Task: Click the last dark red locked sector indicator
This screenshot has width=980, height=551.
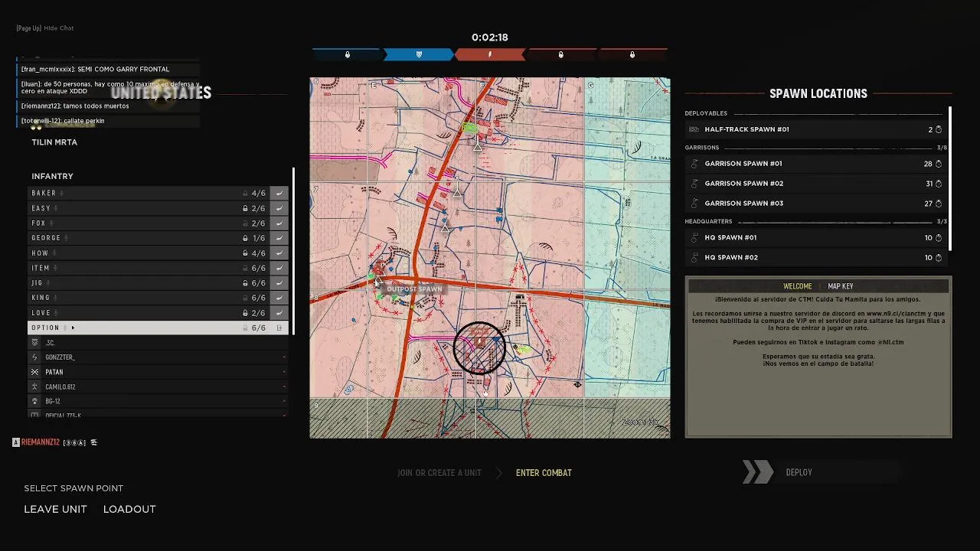Action: click(632, 54)
